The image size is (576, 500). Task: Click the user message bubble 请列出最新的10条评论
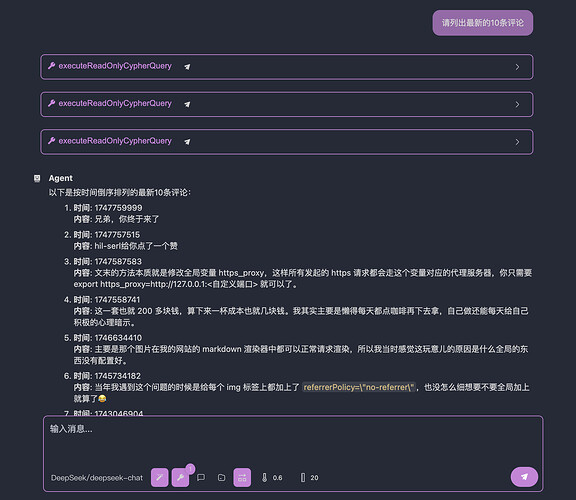[x=483, y=23]
